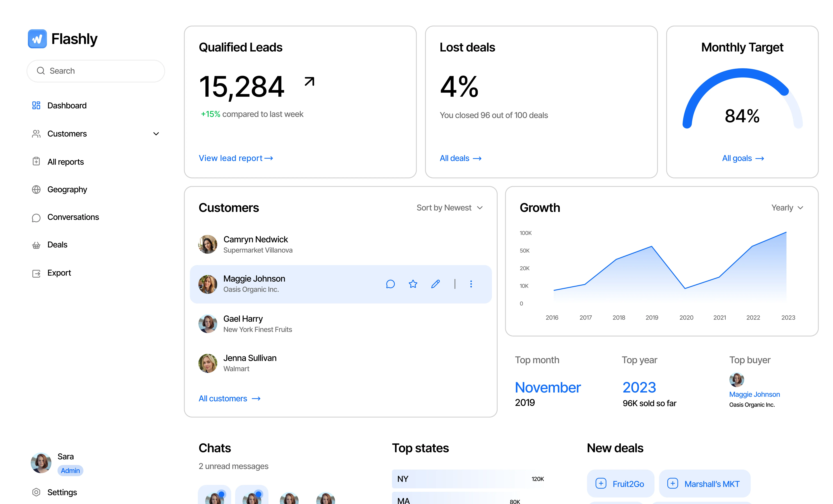Click the Top month November value

click(548, 388)
